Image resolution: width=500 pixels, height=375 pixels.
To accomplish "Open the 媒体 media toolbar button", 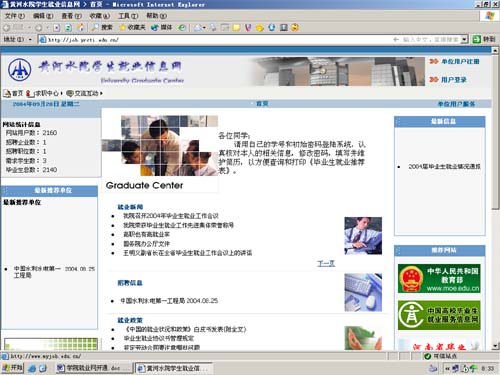I will [x=161, y=28].
